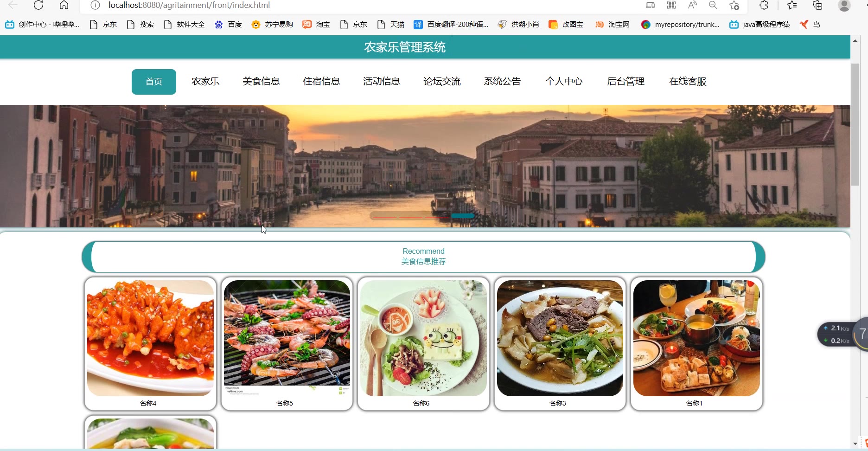The image size is (868, 451).
Task: Select the teal active carousel indicator
Action: [463, 216]
